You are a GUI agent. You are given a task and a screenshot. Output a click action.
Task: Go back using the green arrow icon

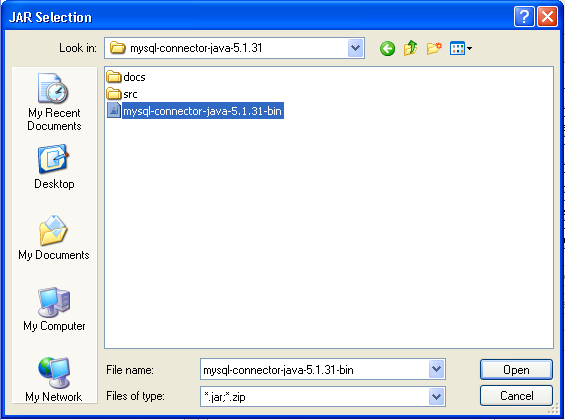[387, 48]
